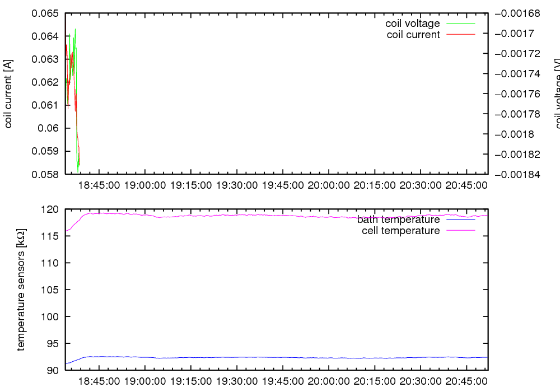This screenshot has height=392, width=560.
Task: Click the -0.00168 tick label on the voltage axis
Action: [521, 13]
